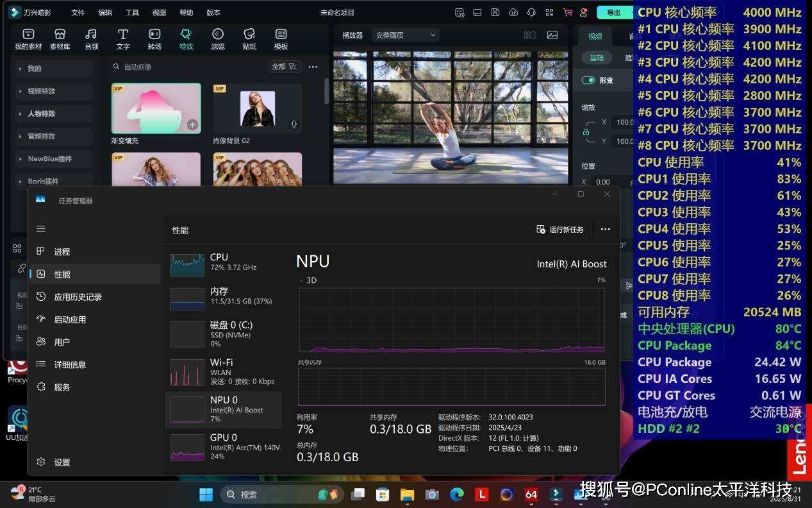Expand the 视频特效 category
This screenshot has height=508, width=812.
41,91
